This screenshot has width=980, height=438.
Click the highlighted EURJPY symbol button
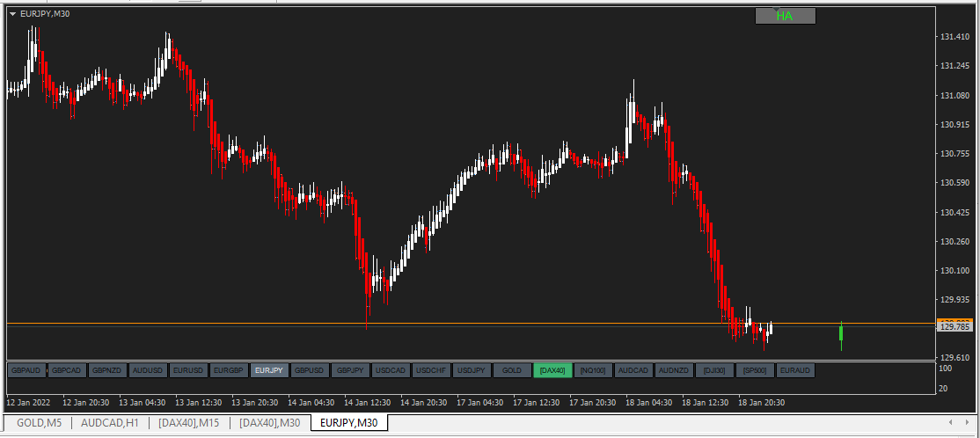click(269, 370)
